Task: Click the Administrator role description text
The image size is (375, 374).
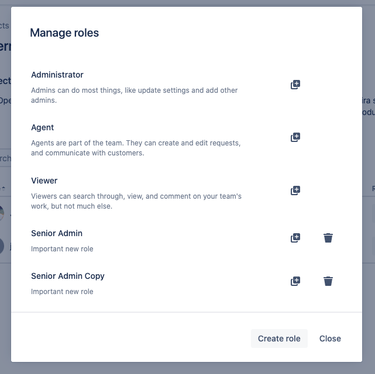Action: pyautogui.click(x=134, y=95)
